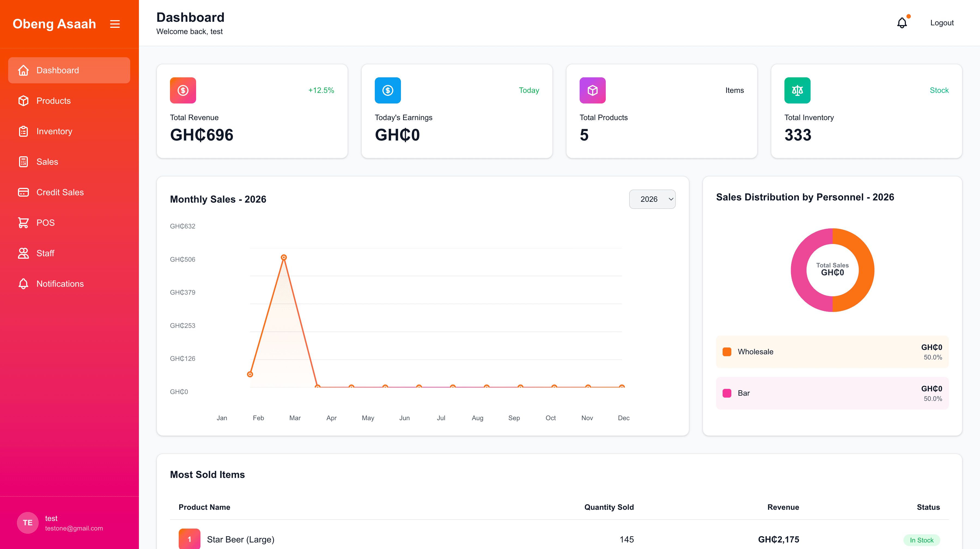Image resolution: width=980 pixels, height=549 pixels.
Task: Open Credit Sales from sidebar
Action: click(x=60, y=192)
